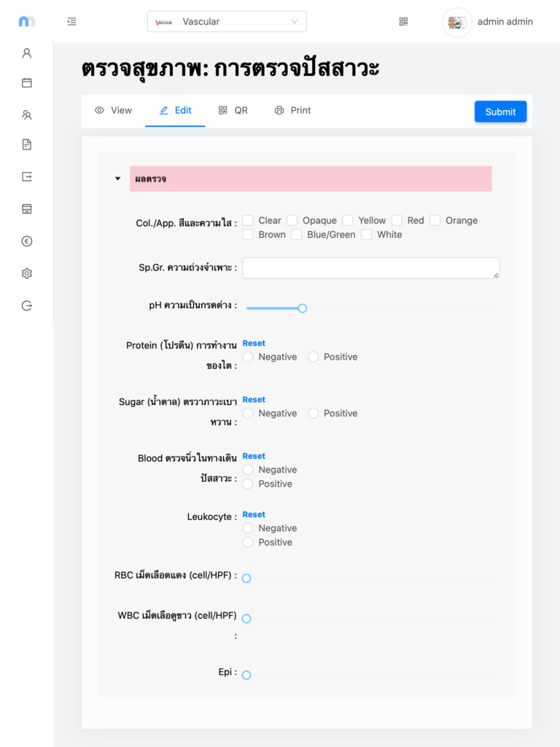Open the store sidebar icon
The image size is (560, 747).
(27, 209)
